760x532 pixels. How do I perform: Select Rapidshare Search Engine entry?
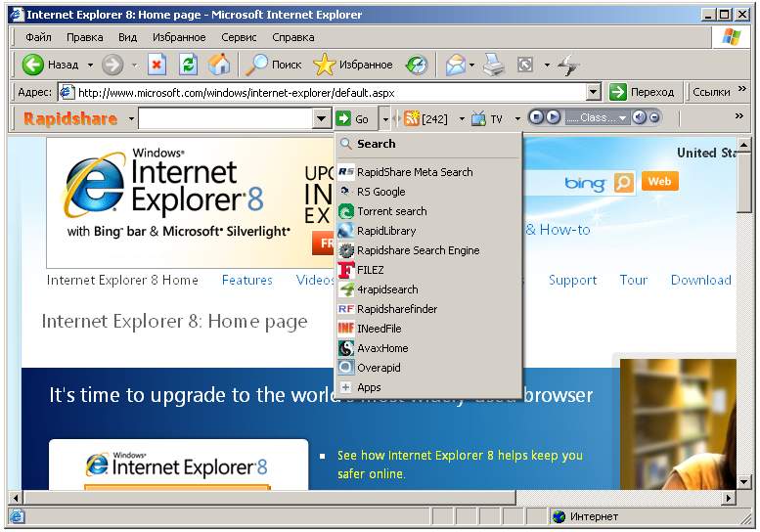tap(428, 250)
